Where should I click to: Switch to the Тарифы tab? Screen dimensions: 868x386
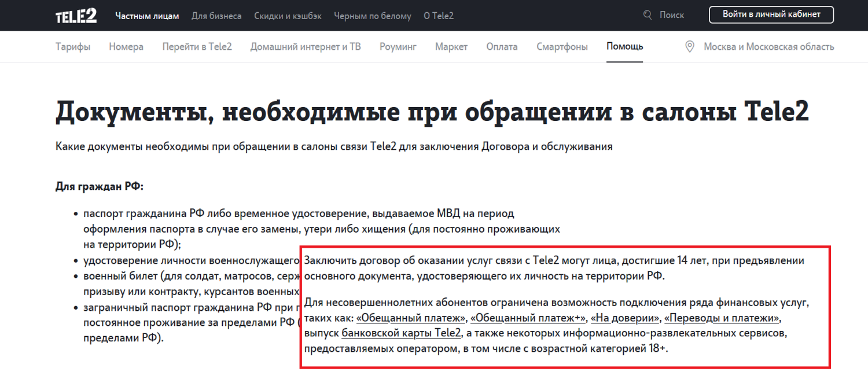(x=73, y=47)
